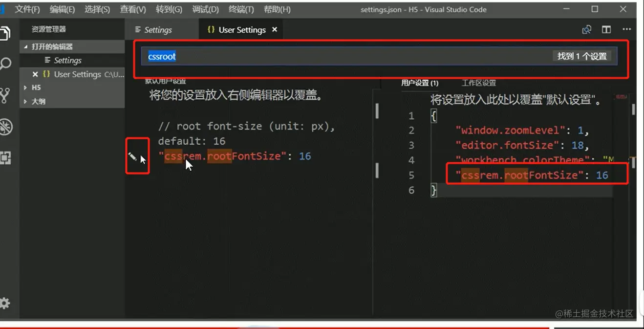Open the Manage gear icon
The width and height of the screenshot is (644, 329).
pyautogui.click(x=5, y=303)
